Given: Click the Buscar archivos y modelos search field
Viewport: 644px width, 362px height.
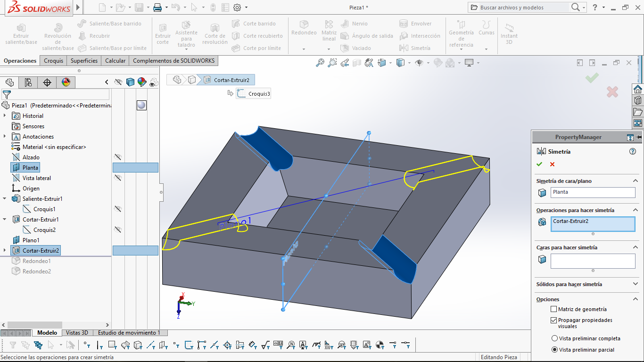Looking at the screenshot, I should tap(519, 8).
